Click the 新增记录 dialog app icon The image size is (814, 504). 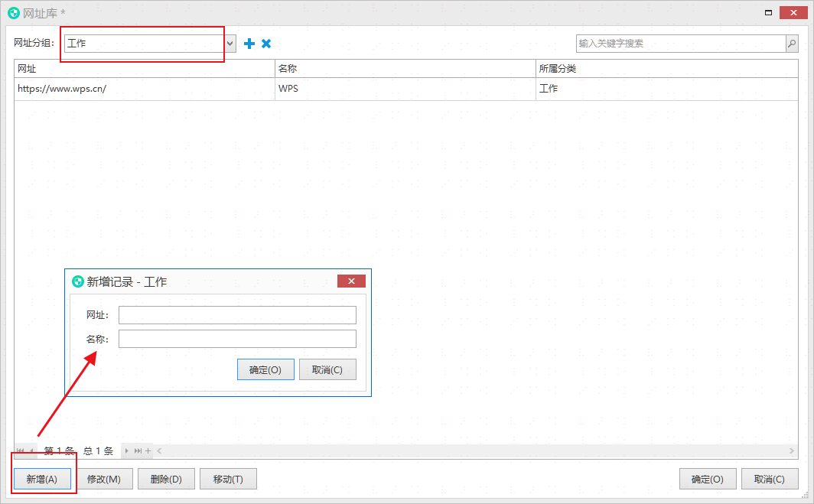pos(78,282)
